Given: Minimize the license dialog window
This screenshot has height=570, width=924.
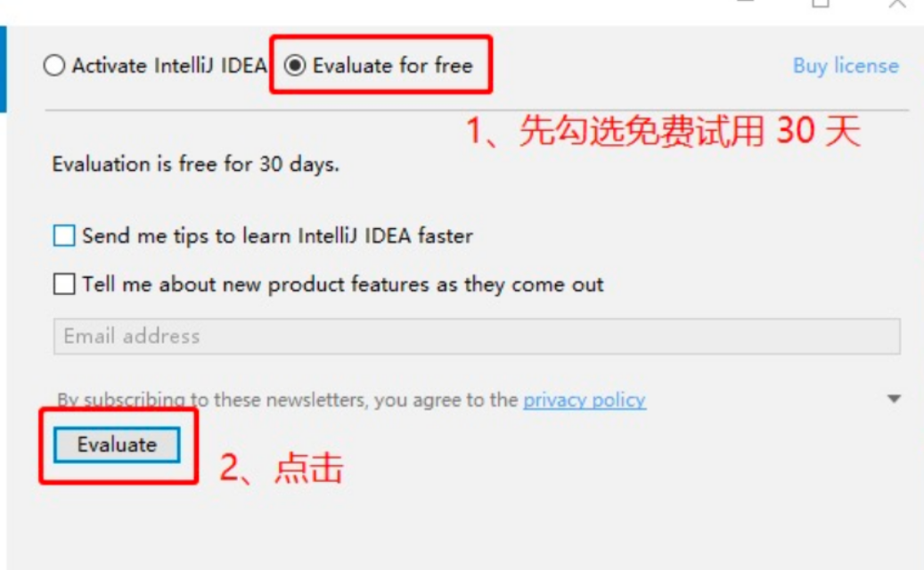Looking at the screenshot, I should point(746,2).
